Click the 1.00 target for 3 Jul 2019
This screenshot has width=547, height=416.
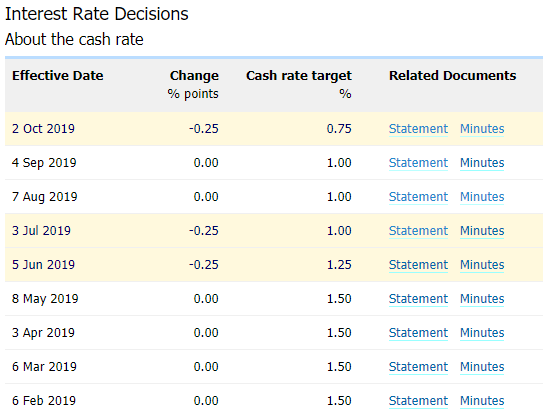pyautogui.click(x=339, y=231)
